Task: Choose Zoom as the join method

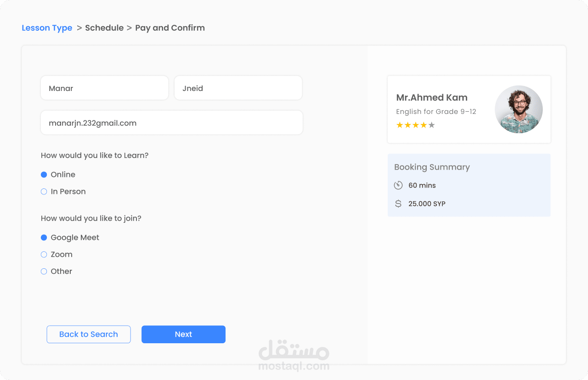Action: click(44, 255)
